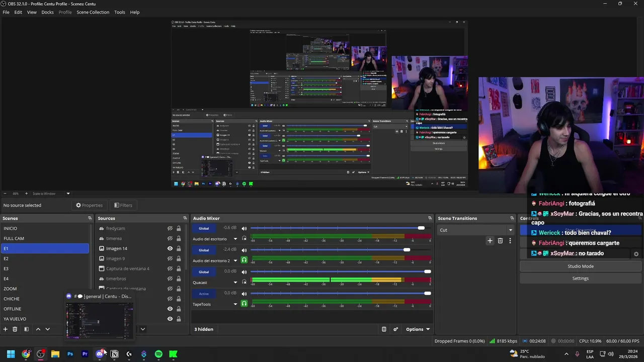Viewport: 644px width, 362px height.
Task: Show the timerea source with its eye icon
Action: click(170, 238)
